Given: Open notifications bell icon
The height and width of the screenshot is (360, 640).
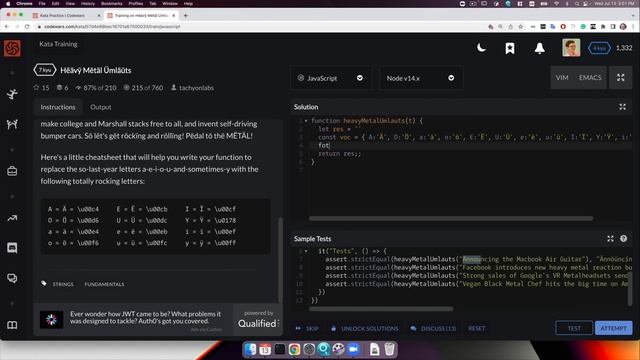Looking at the screenshot, I should [540, 48].
